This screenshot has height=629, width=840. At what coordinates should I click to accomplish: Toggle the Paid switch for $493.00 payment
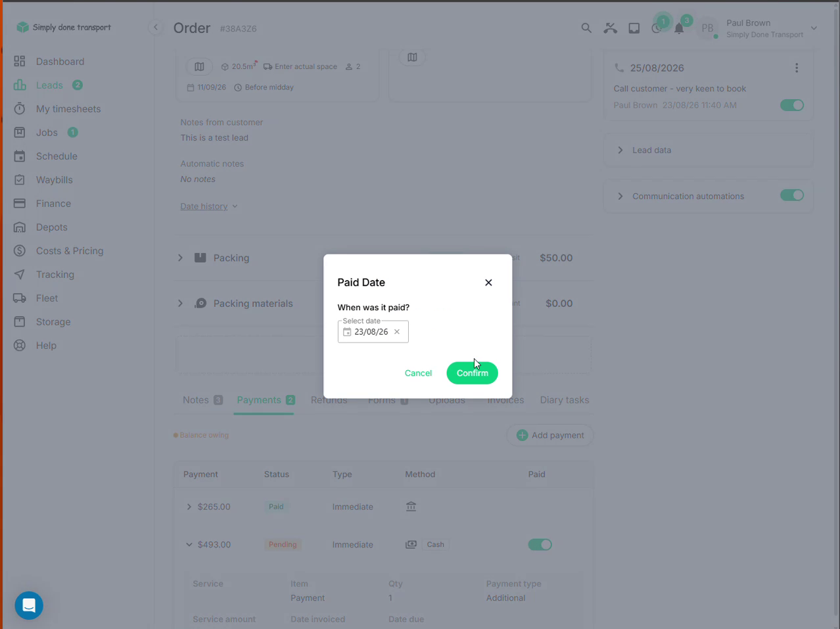[x=540, y=544]
